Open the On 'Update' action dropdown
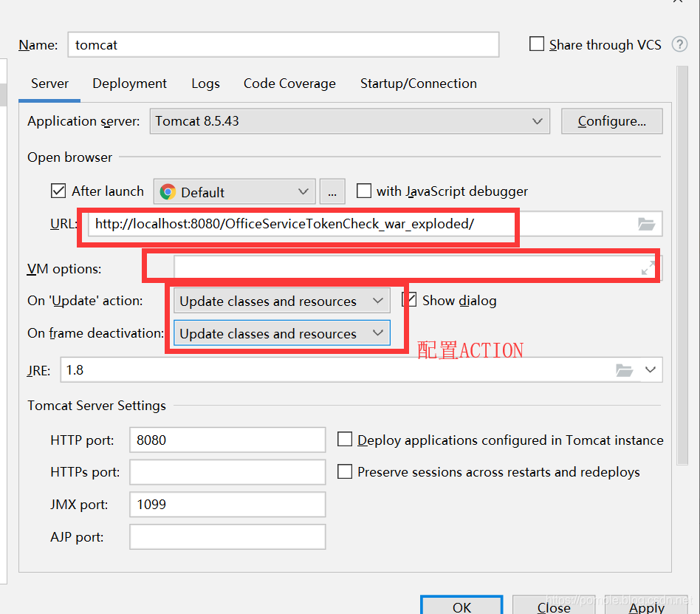The width and height of the screenshot is (700, 614). pos(281,301)
